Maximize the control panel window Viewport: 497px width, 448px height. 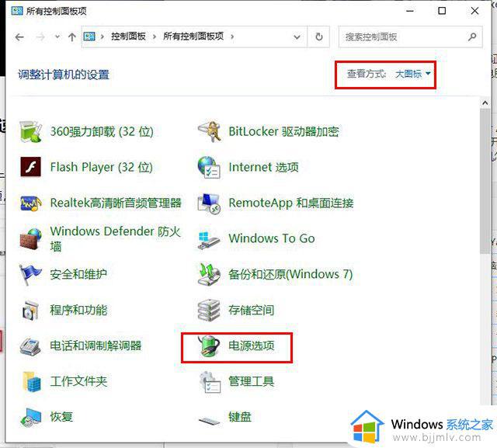click(442, 11)
